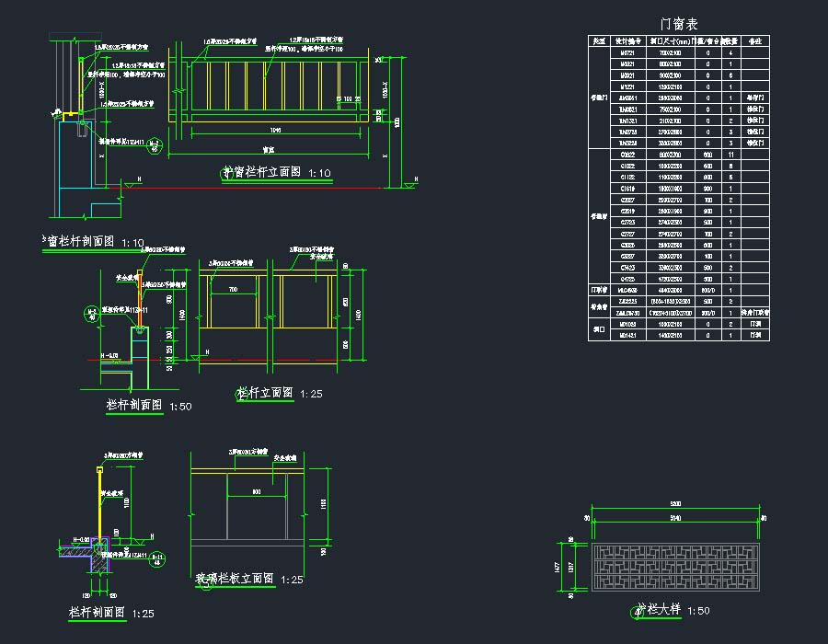Click the 栏杆剖面图 title with 1:50 scale
The width and height of the screenshot is (828, 644).
tap(134, 405)
